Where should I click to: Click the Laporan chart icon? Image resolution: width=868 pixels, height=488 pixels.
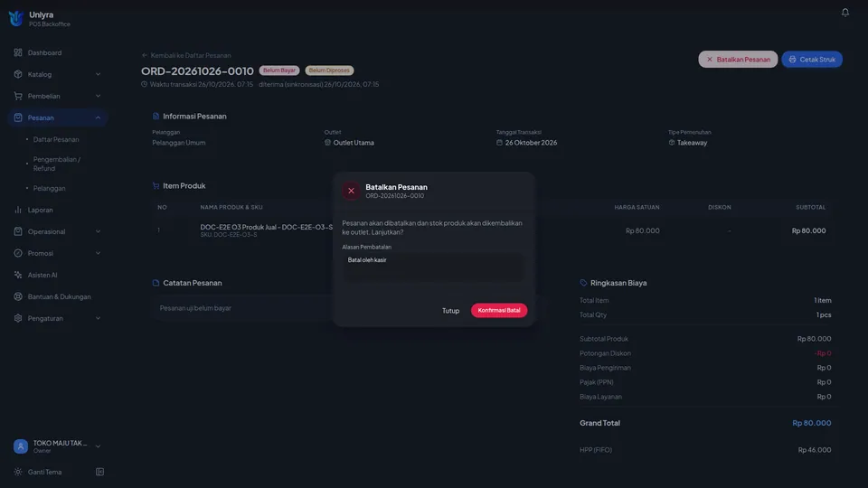tap(18, 210)
